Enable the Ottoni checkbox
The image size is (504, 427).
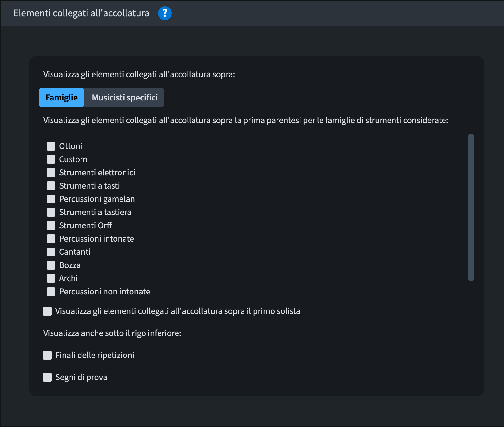coord(51,146)
